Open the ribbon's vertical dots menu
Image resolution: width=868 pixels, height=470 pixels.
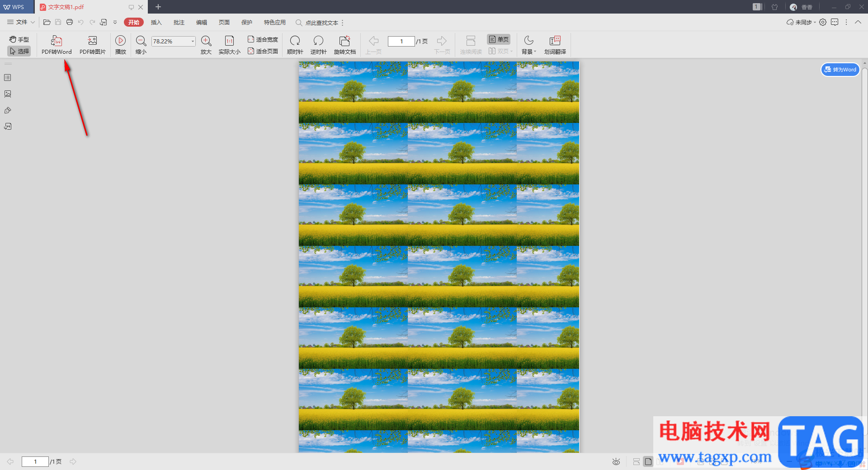click(846, 22)
